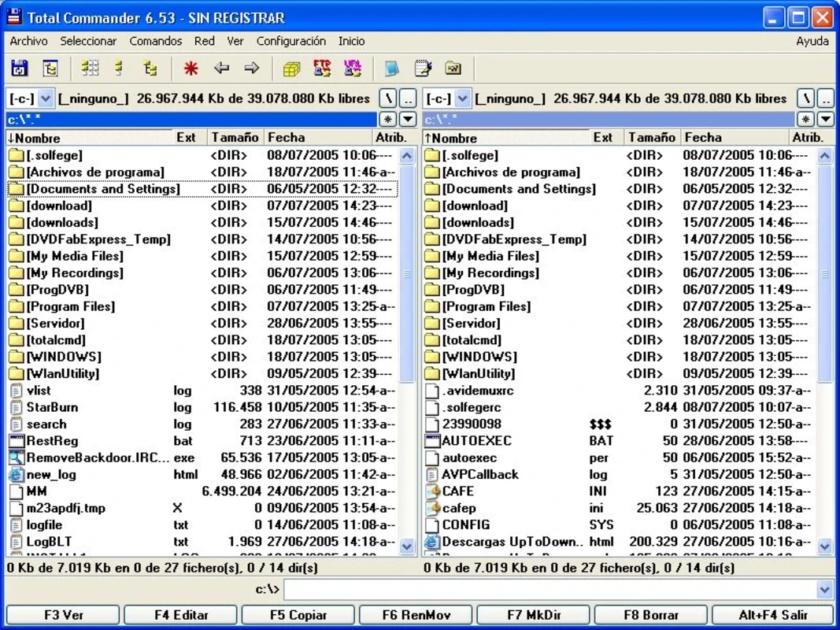Click the forward arrow toolbar icon
This screenshot has width=840, height=630.
pos(251,69)
